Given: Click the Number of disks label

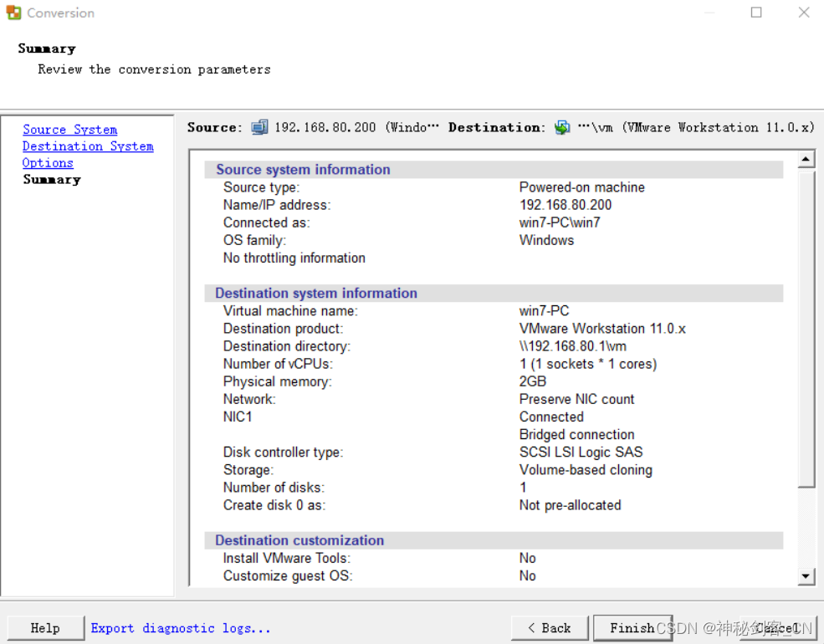Looking at the screenshot, I should (274, 488).
